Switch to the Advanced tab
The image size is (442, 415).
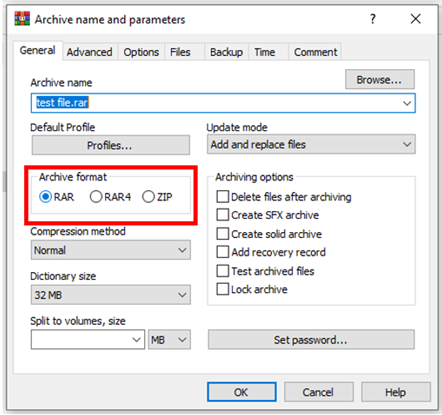[89, 52]
